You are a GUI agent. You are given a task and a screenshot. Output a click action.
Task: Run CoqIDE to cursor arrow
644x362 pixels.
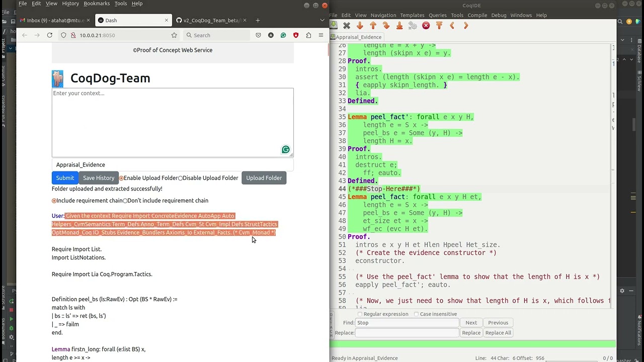pos(386,25)
